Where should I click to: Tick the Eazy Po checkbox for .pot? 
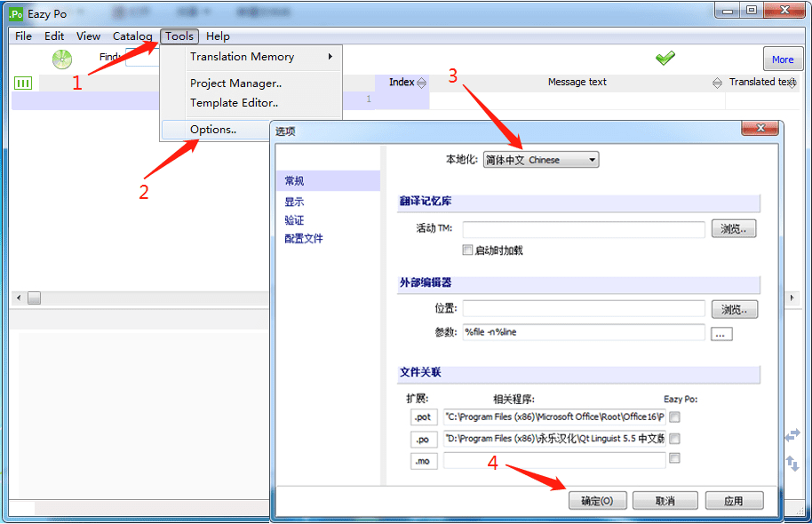point(674,417)
